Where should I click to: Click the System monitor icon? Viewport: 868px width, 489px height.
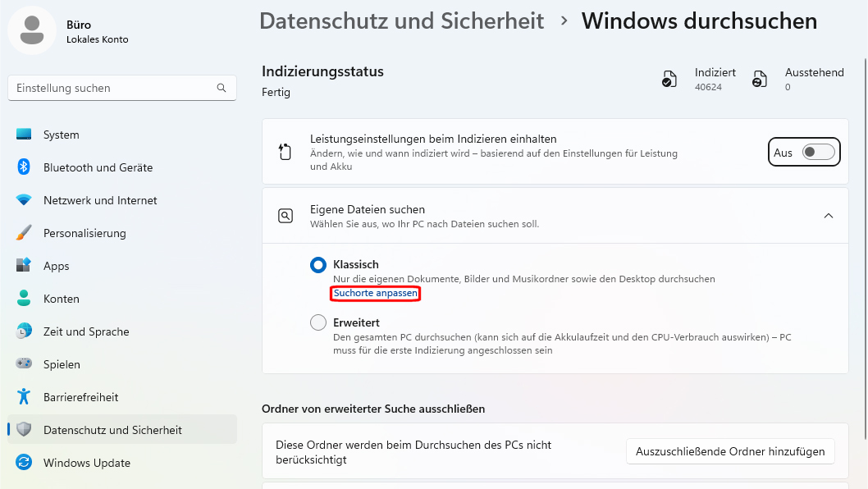[x=24, y=135]
